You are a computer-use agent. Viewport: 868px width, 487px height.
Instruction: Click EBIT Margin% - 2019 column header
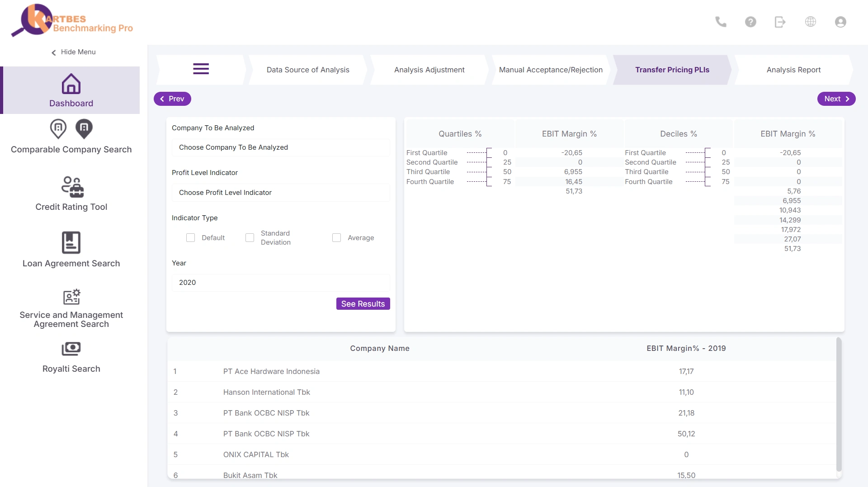[x=686, y=349]
